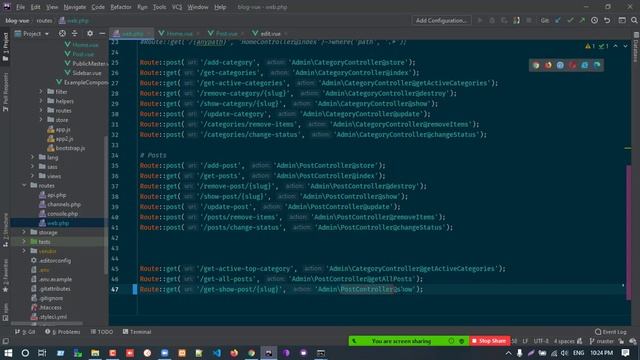Open in Firefox browser icon in editor
Viewport: 640px width, 360px height.
point(548,65)
